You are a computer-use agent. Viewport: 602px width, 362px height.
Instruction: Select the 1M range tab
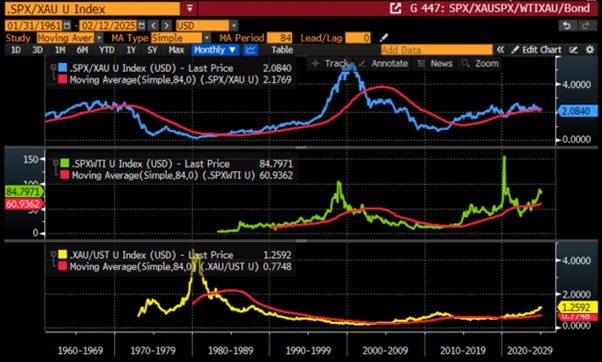pyautogui.click(x=60, y=50)
